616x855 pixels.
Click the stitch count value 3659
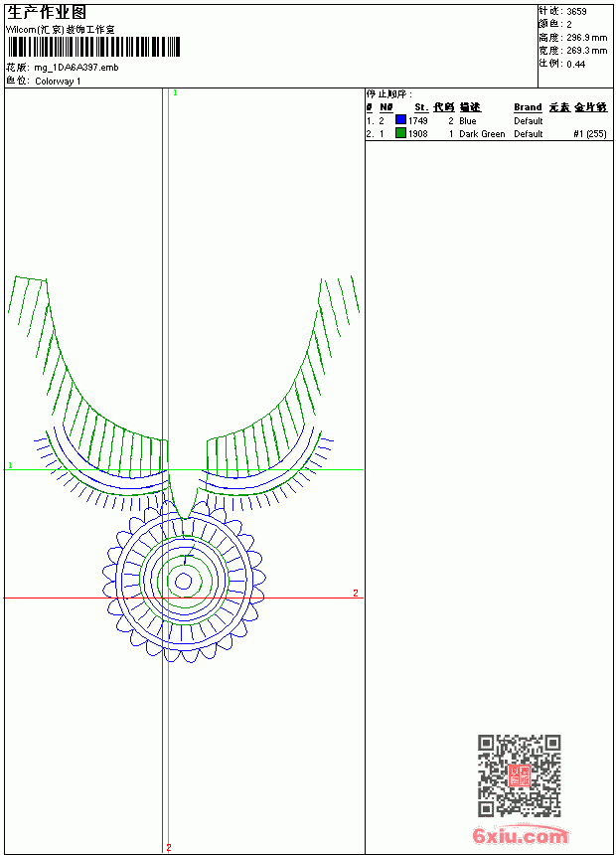(x=576, y=12)
